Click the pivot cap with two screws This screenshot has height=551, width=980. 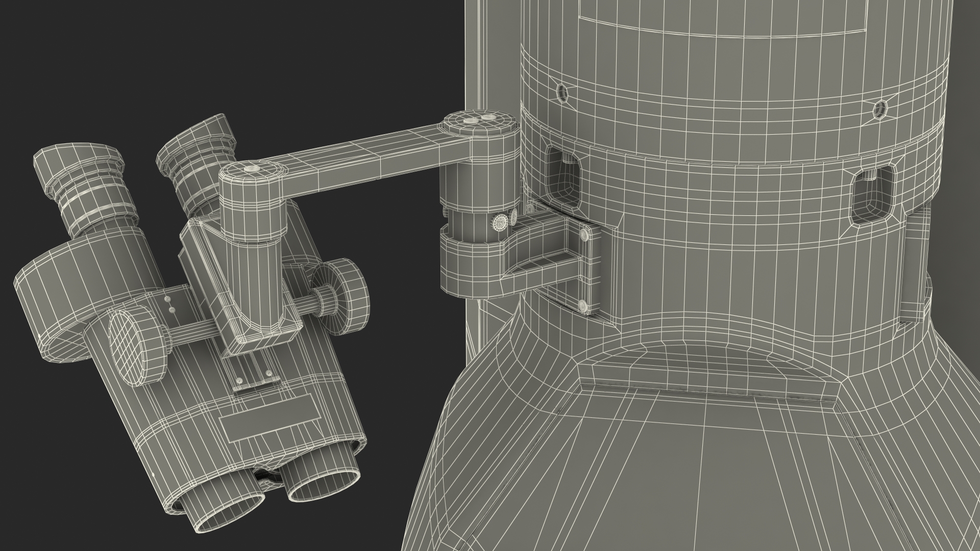click(479, 122)
